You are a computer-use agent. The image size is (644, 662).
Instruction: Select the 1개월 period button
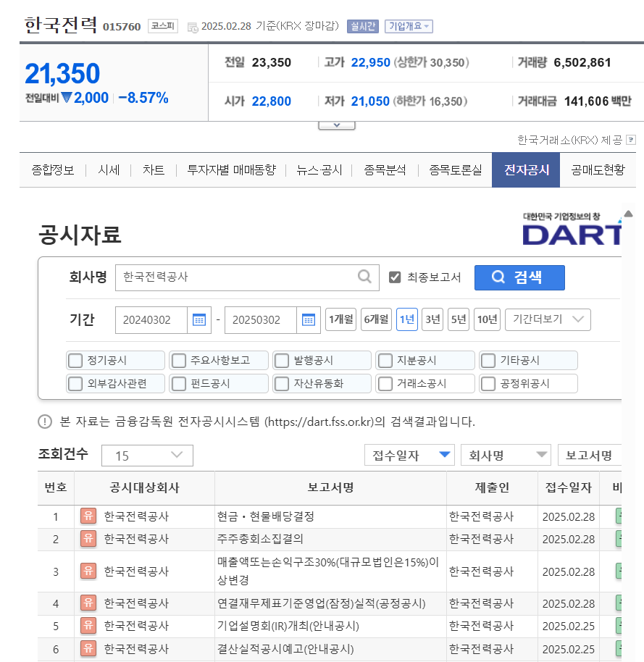point(340,319)
